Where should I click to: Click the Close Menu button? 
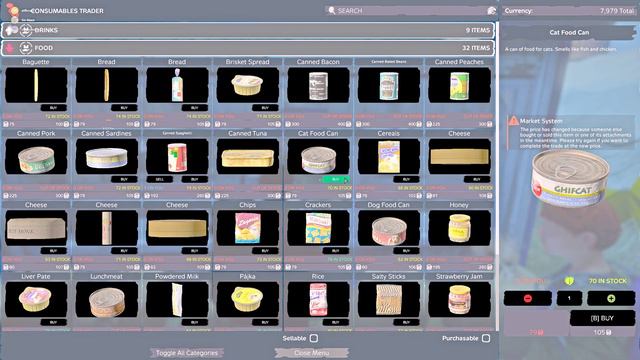pos(312,353)
